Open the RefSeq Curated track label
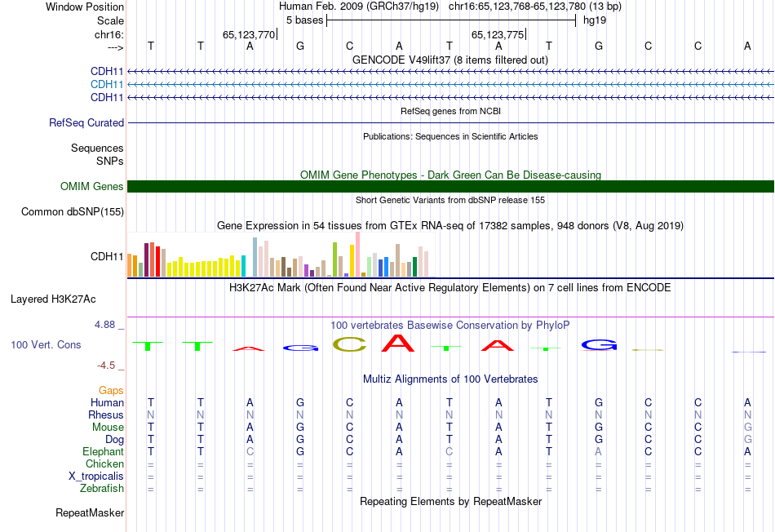This screenshot has height=532, width=775. tap(86, 122)
